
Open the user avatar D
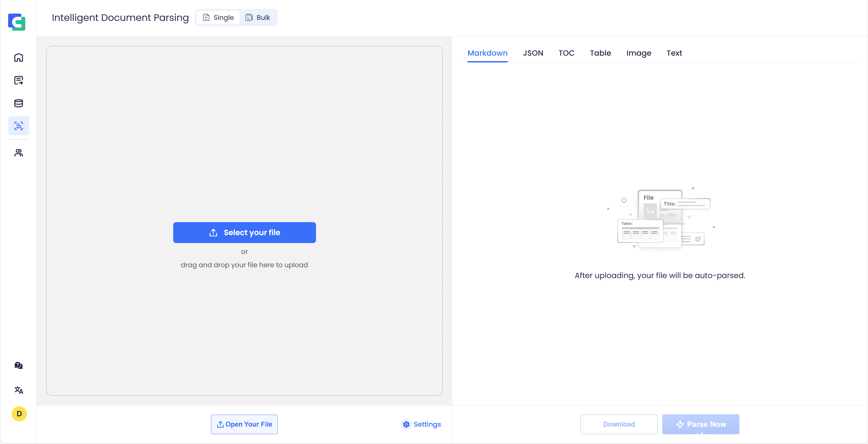click(x=19, y=414)
